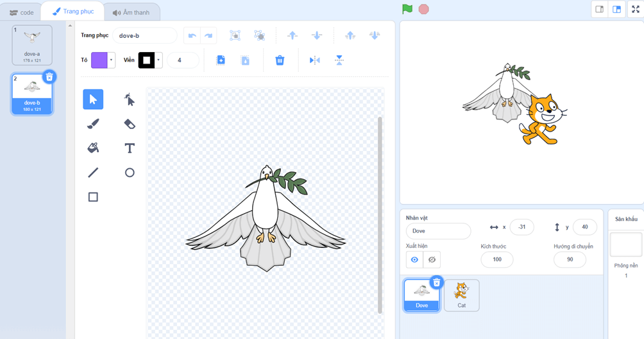
Task: Delete selection with the trash icon
Action: [x=280, y=60]
